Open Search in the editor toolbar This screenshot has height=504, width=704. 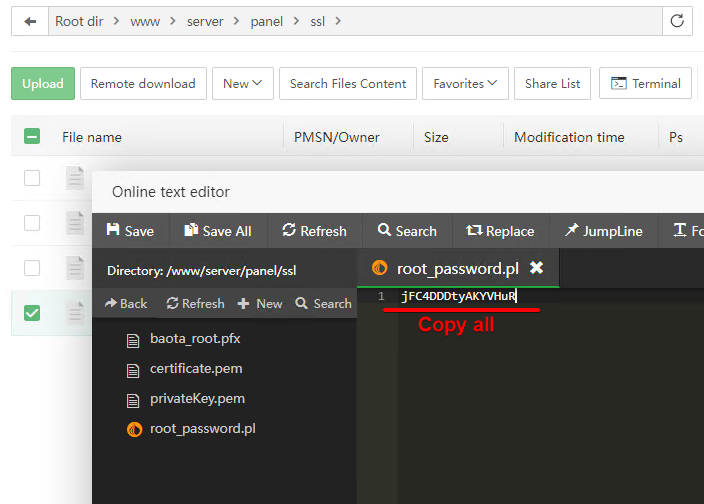point(407,231)
